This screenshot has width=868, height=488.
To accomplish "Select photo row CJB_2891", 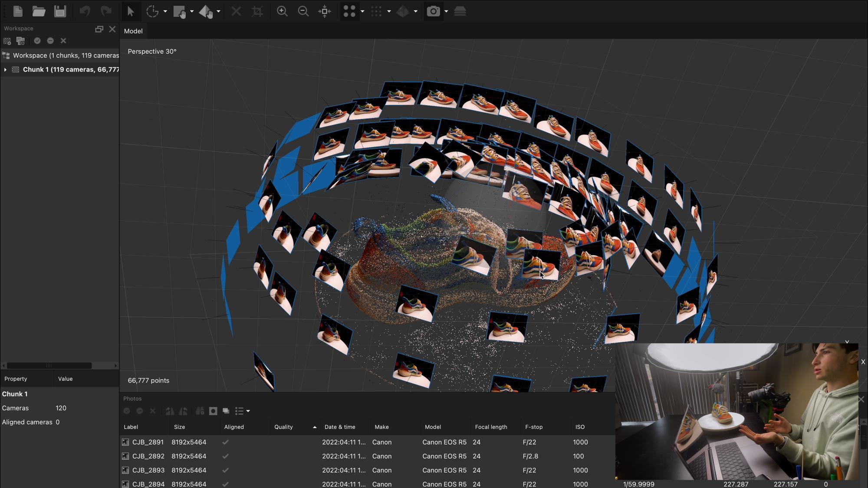I will [x=367, y=442].
